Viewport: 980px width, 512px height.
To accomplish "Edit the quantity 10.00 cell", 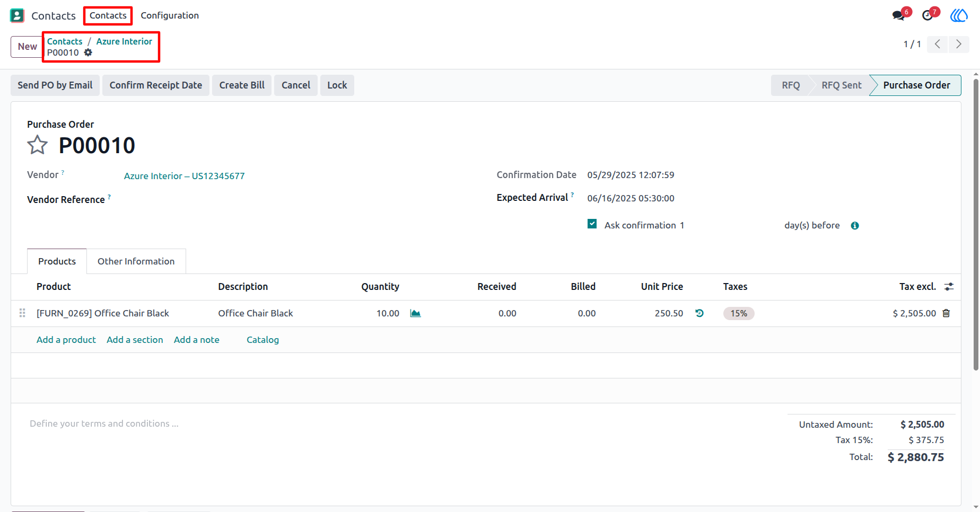I will 388,313.
